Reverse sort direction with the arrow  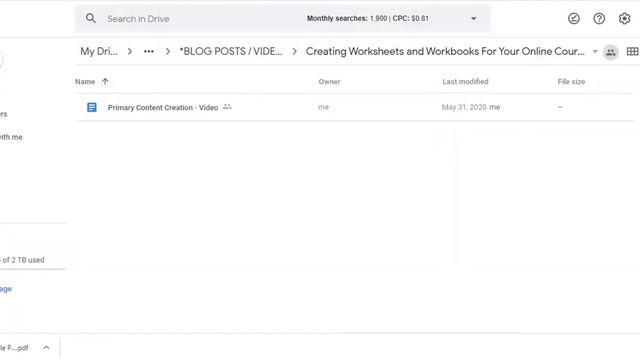click(x=105, y=82)
